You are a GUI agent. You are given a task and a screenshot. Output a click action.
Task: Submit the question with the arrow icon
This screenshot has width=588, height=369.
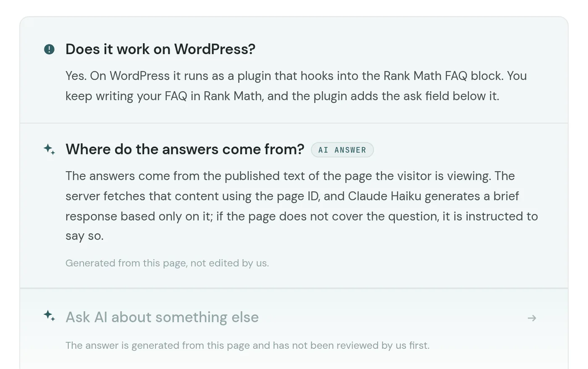click(532, 318)
